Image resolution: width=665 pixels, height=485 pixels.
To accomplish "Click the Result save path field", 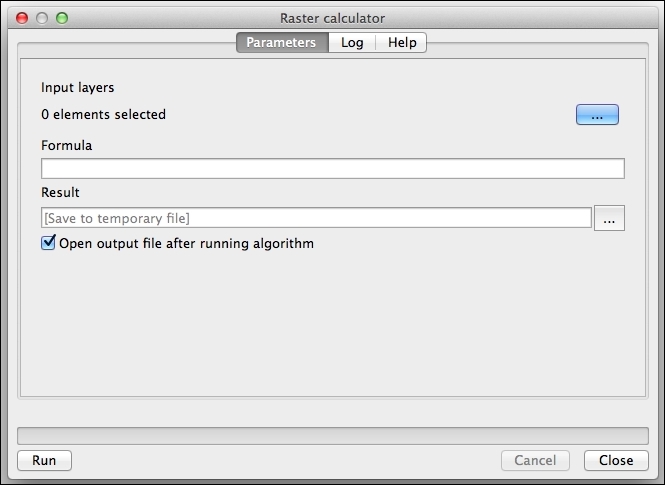I will 316,218.
